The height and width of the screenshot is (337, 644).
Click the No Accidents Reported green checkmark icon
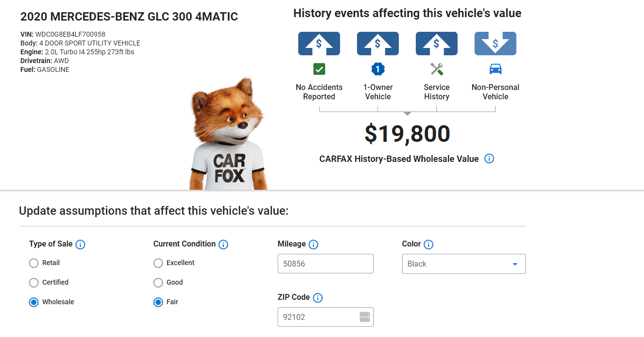tap(319, 69)
